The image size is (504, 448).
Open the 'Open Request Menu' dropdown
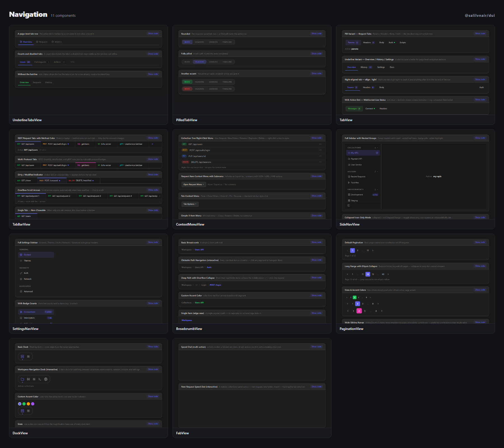pos(194,184)
